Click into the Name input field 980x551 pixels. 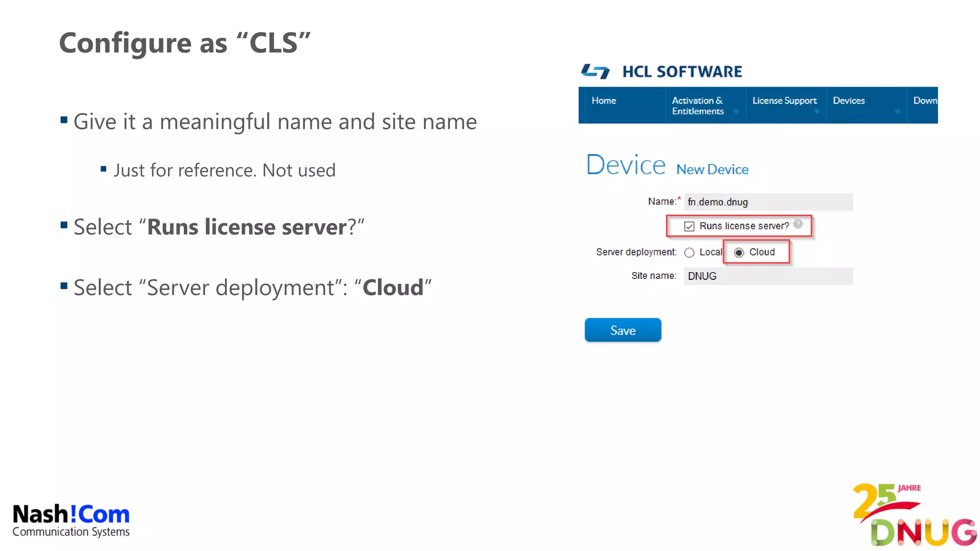(768, 202)
